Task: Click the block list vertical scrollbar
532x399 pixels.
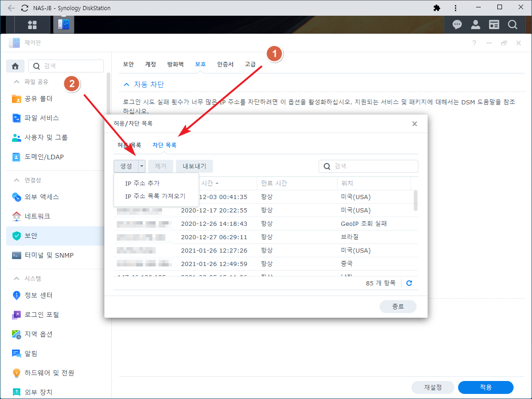Action: [x=416, y=200]
